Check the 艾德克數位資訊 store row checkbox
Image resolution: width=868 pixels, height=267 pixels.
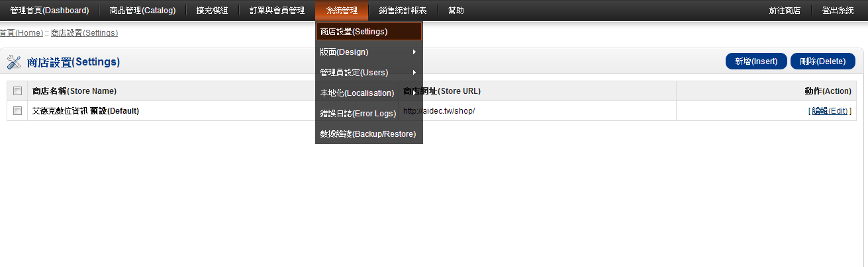pyautogui.click(x=18, y=111)
